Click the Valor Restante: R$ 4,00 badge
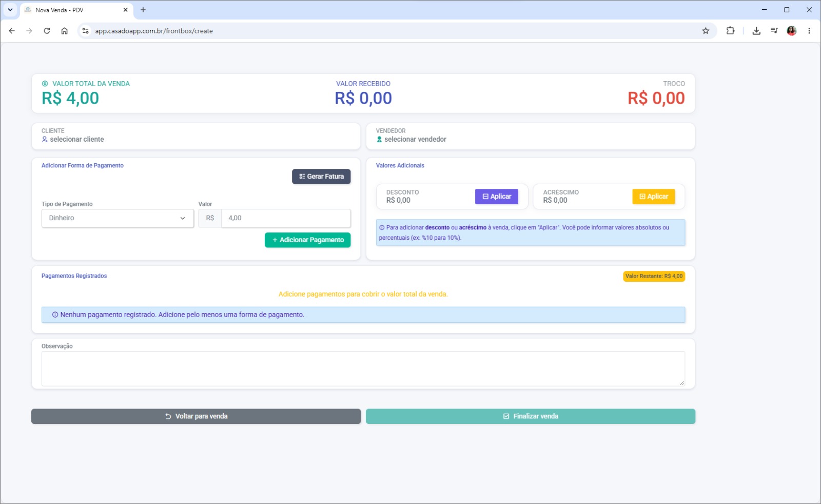Viewport: 821px width, 504px height. [x=654, y=276]
